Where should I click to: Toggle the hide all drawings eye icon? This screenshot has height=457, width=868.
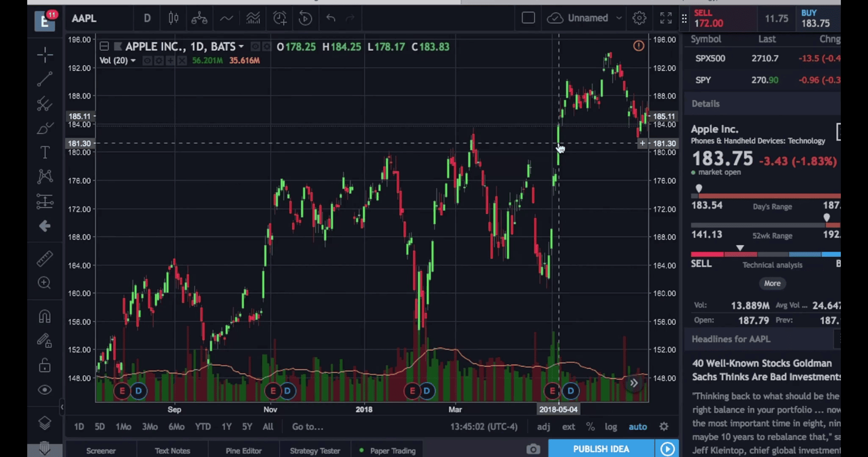[44, 390]
